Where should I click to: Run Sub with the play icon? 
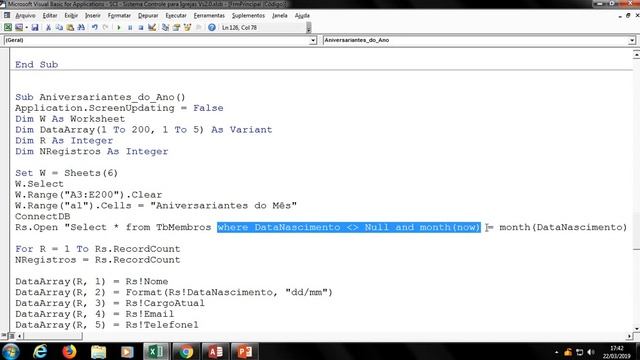[x=119, y=27]
